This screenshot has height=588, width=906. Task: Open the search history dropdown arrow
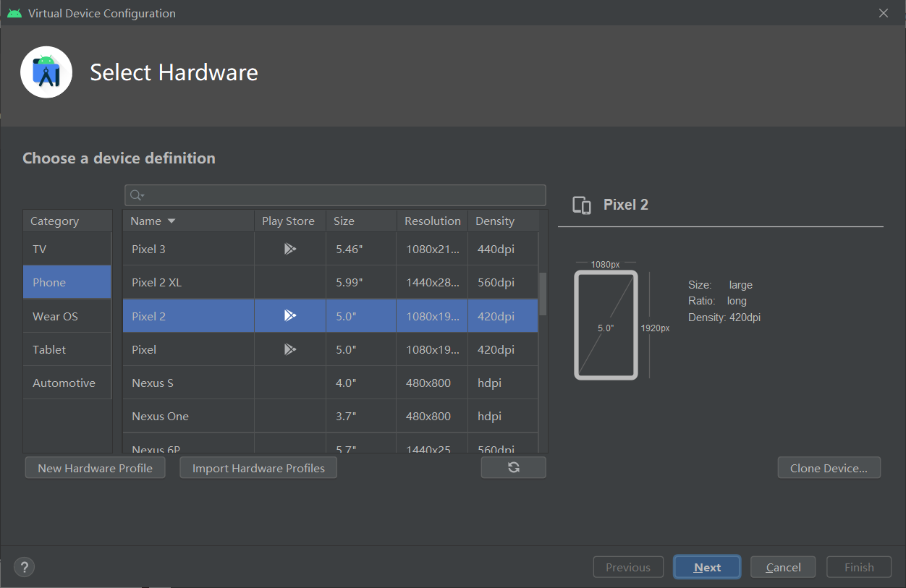click(142, 196)
